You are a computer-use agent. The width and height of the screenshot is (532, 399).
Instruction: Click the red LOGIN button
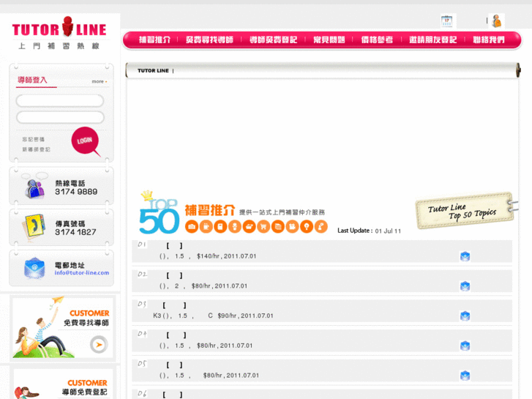[x=85, y=141]
